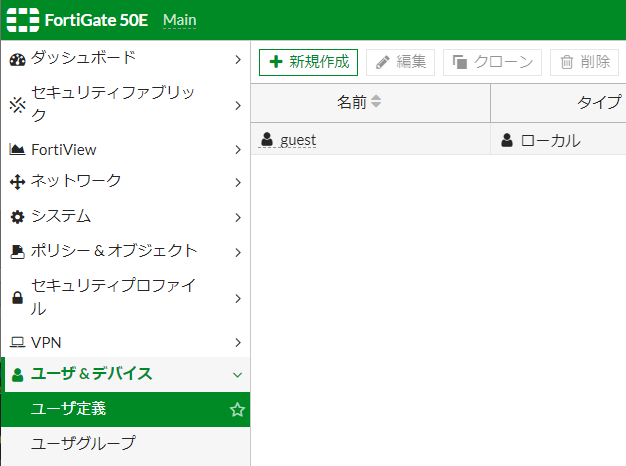The image size is (626, 466).
Task: Click the 新規作成 button
Action: click(308, 62)
